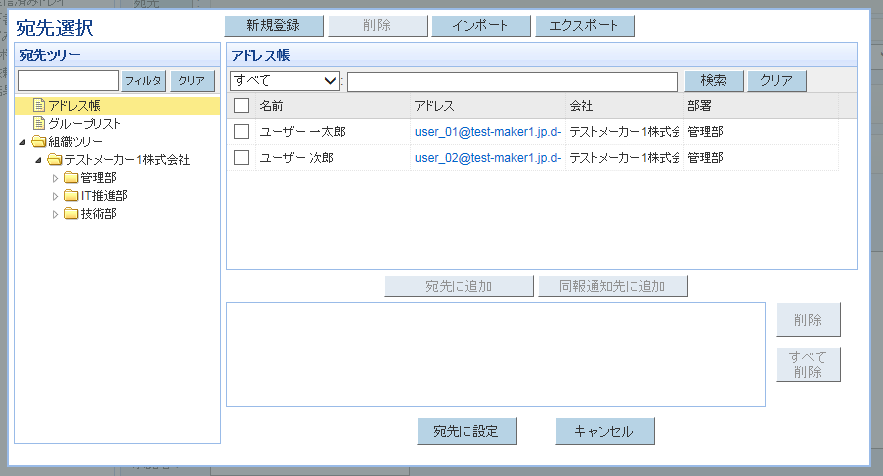The image size is (883, 476).
Task: Click the アドレス帳 document icon in tree
Action: click(39, 106)
